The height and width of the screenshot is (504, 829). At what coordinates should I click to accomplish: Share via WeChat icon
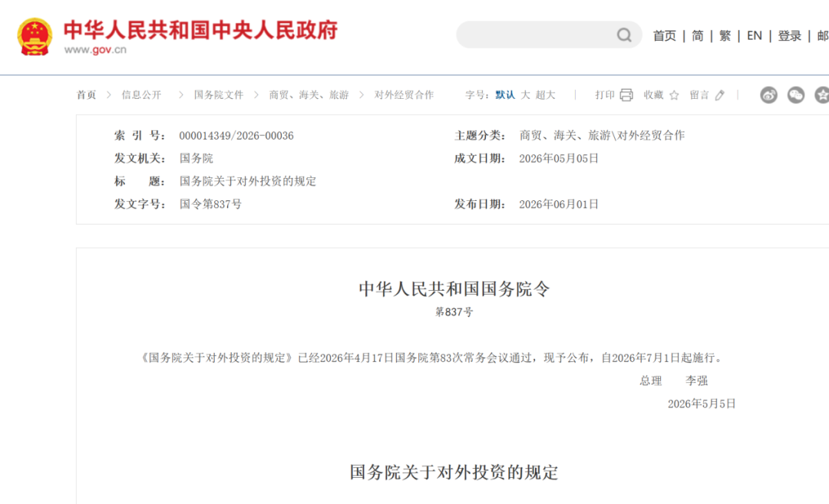[x=796, y=95]
